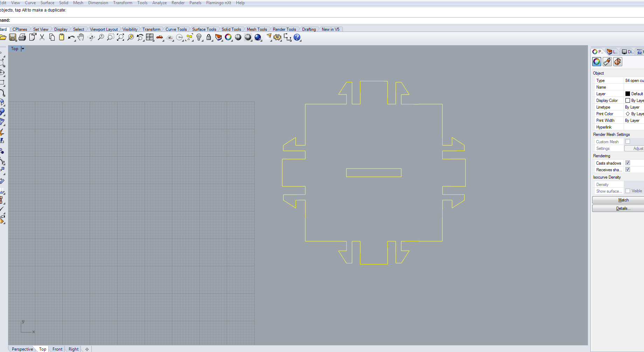This screenshot has height=352, width=644.
Task: Switch to the Solid Tools toolbar tab
Action: coord(231,29)
